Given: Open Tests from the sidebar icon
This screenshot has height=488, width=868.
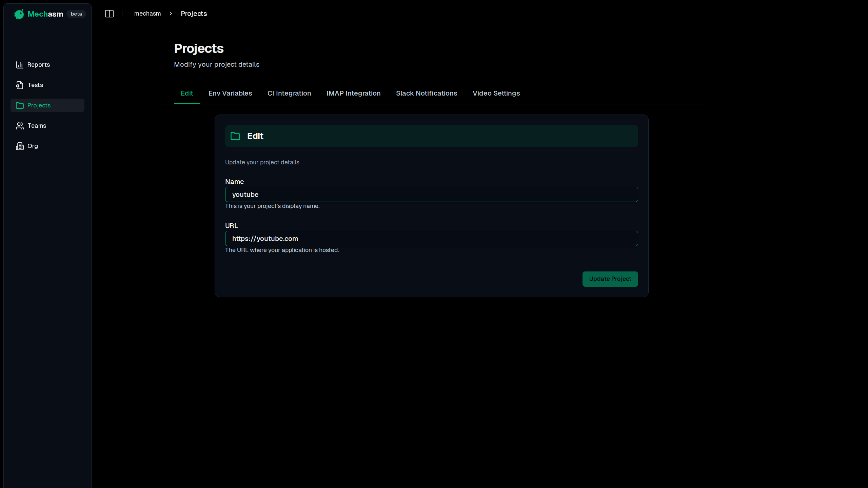Looking at the screenshot, I should [x=20, y=85].
